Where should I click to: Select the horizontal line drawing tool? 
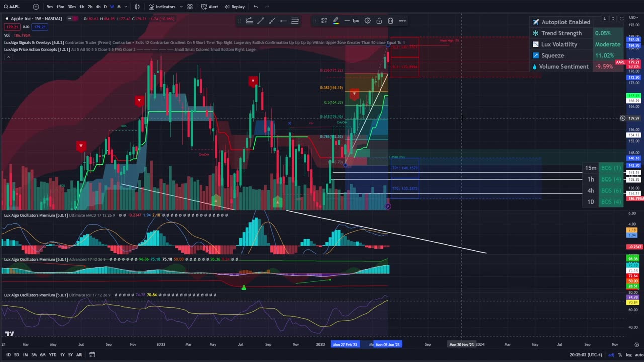click(x=283, y=21)
